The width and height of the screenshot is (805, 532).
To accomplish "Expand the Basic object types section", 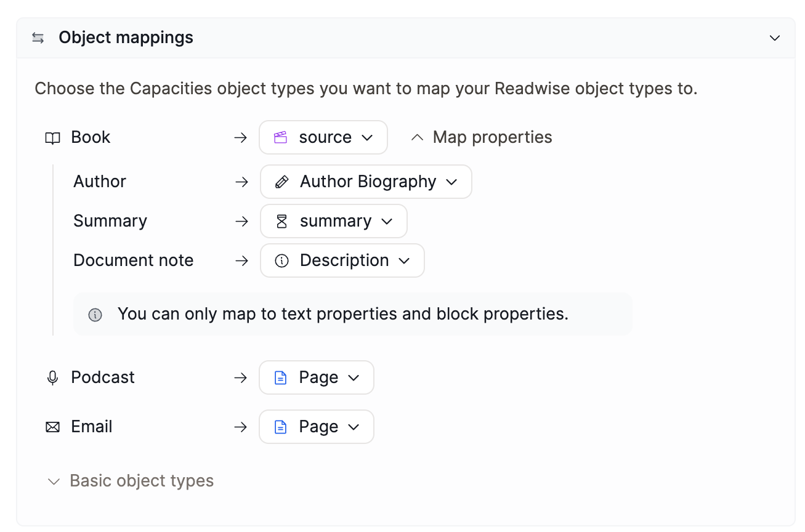I will pyautogui.click(x=131, y=481).
